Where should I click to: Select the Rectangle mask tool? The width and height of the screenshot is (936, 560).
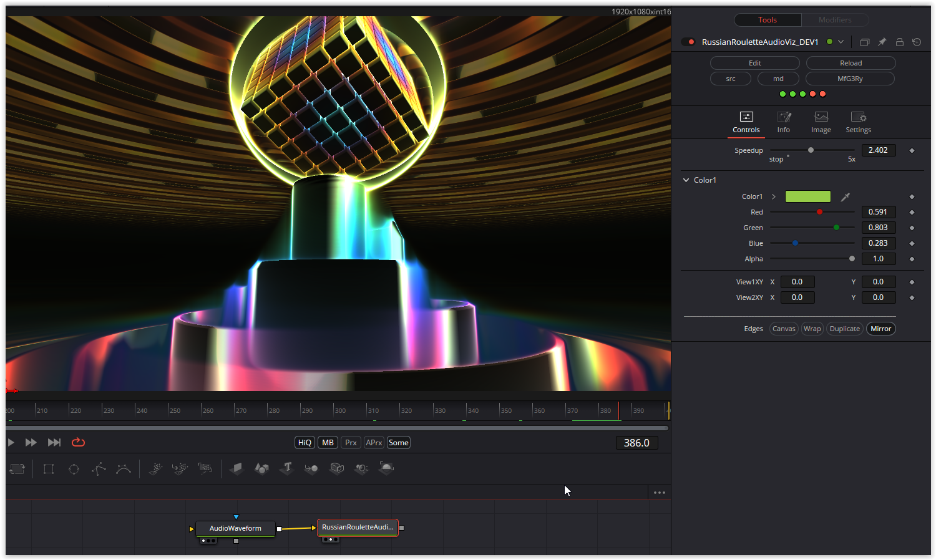pyautogui.click(x=49, y=469)
